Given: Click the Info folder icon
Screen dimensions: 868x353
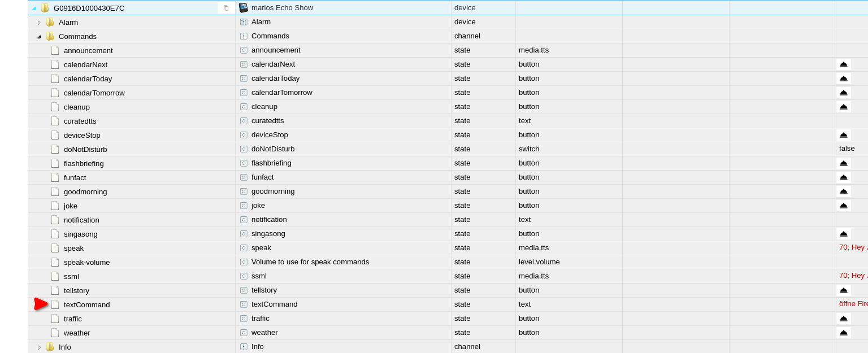Looking at the screenshot, I should [50, 347].
